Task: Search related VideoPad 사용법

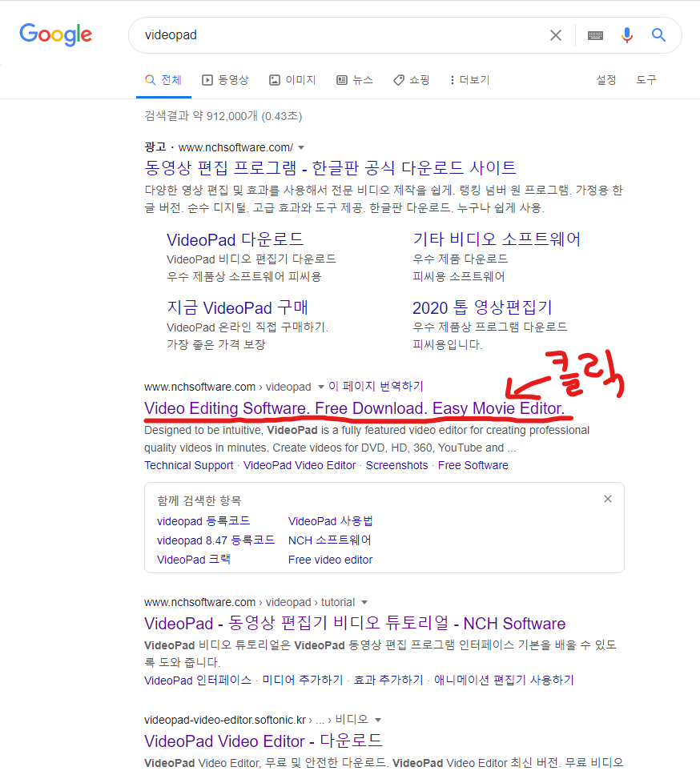Action: (x=330, y=521)
